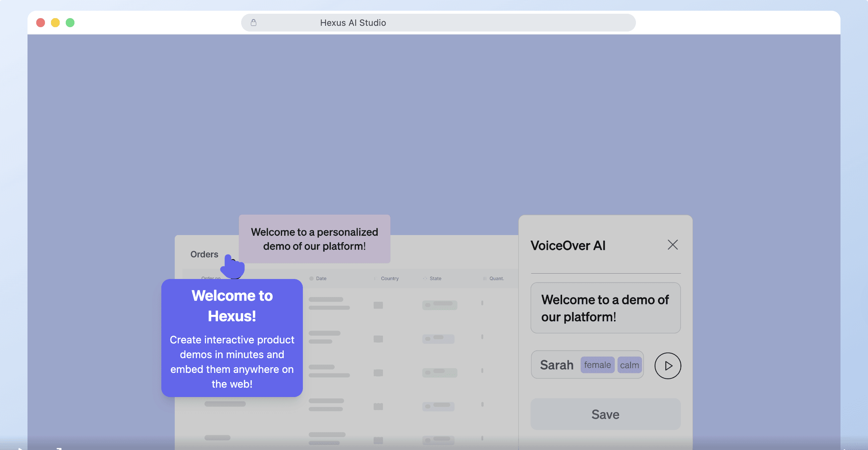Close the VoiceOver AI panel
The width and height of the screenshot is (868, 450).
coord(672,245)
